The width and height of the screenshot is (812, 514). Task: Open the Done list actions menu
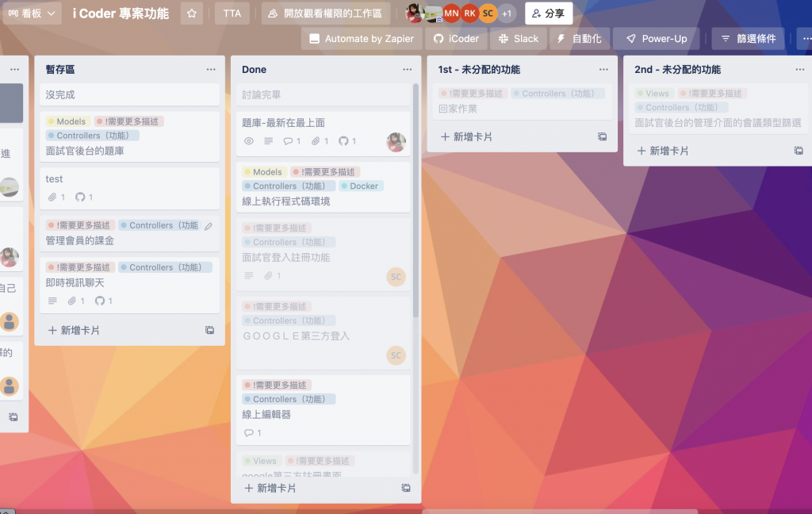[x=407, y=70]
